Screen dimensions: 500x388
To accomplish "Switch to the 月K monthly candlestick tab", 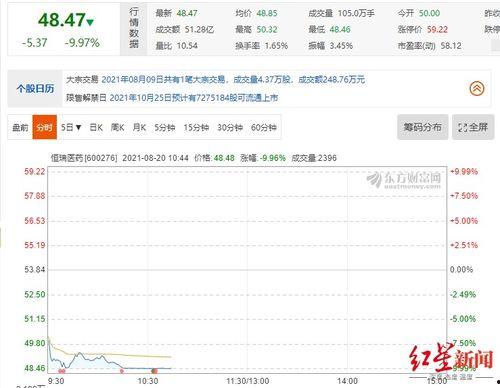I will [x=139, y=127].
